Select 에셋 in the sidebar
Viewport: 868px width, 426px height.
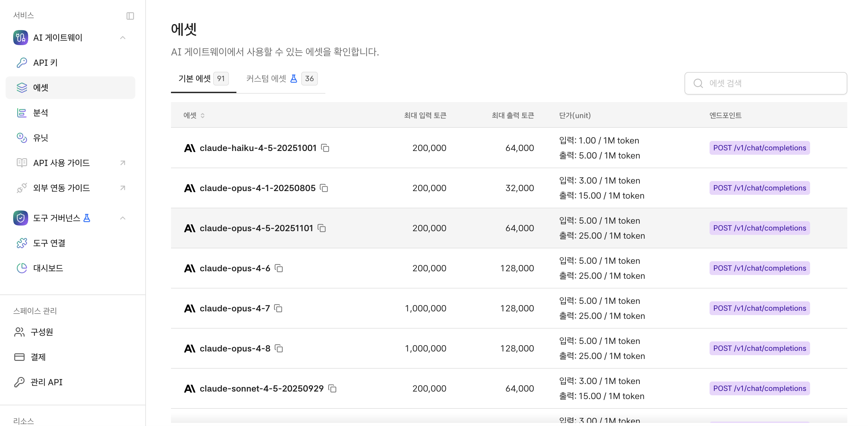(x=70, y=88)
